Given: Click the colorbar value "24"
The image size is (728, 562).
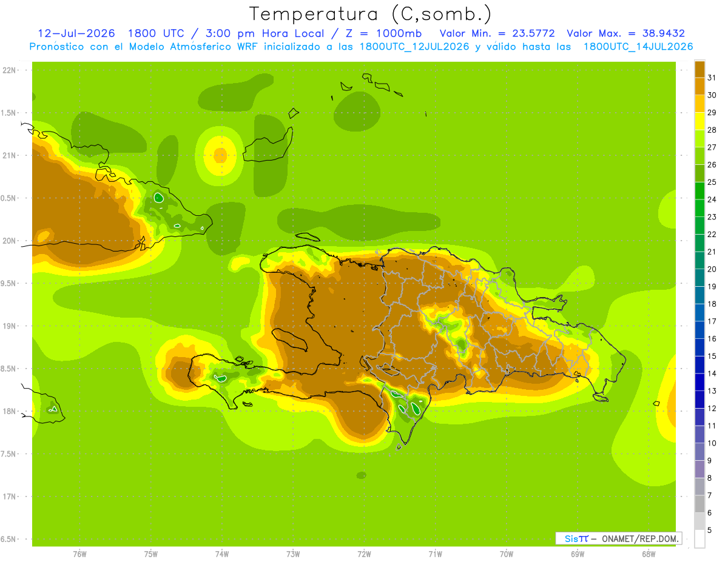Looking at the screenshot, I should tap(712, 199).
